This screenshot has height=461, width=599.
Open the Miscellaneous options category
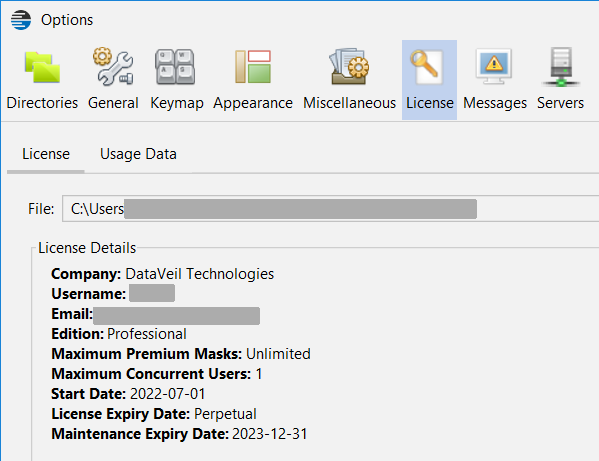coord(349,80)
